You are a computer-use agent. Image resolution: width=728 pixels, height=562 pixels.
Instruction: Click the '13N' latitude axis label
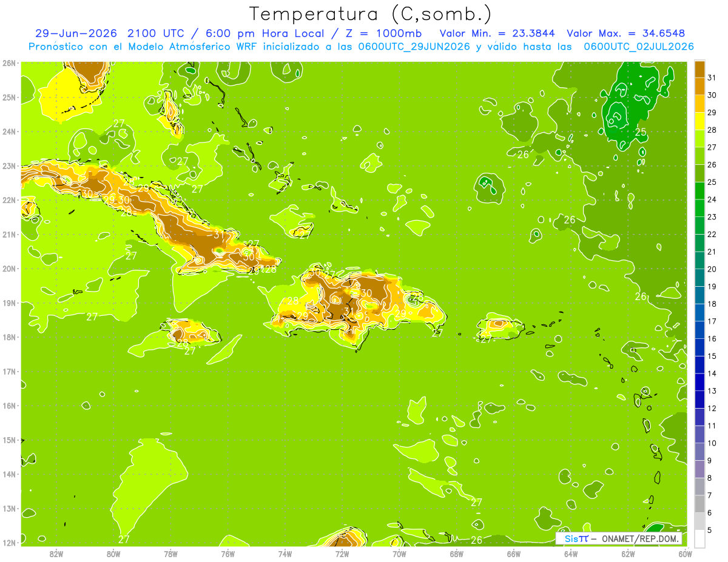click(9, 508)
